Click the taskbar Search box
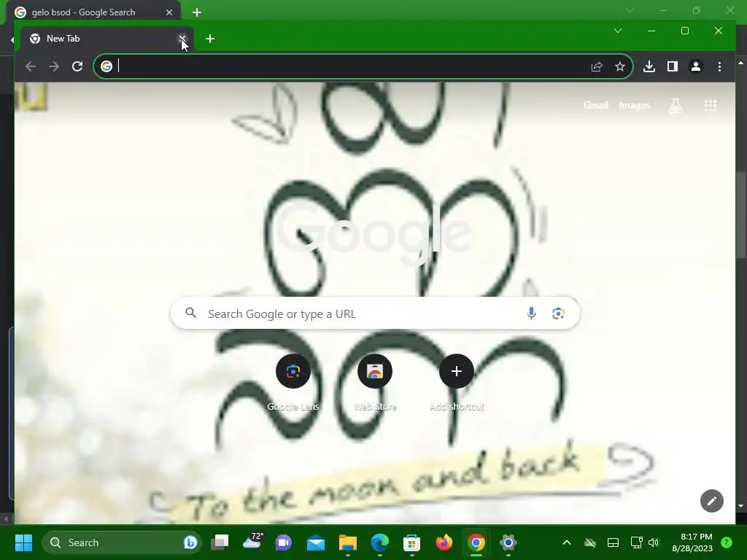The image size is (747, 560). coord(122,542)
